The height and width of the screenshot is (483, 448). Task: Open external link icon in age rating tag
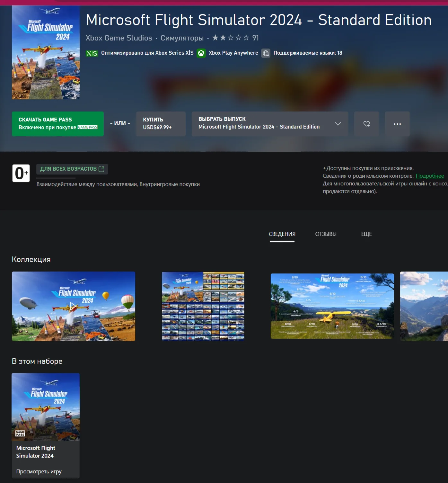point(101,169)
